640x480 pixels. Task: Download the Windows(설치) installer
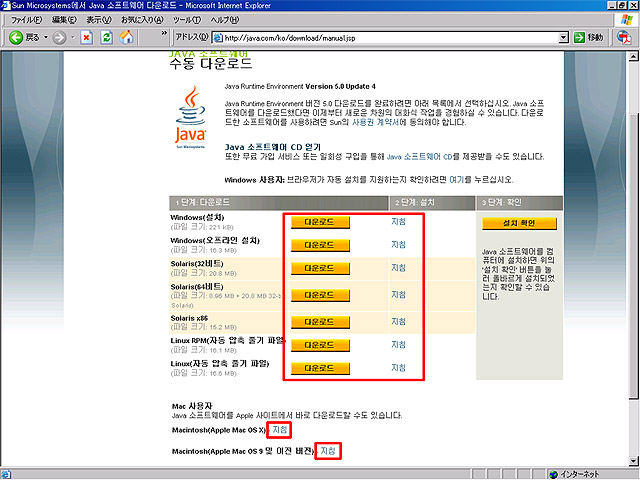click(x=320, y=222)
